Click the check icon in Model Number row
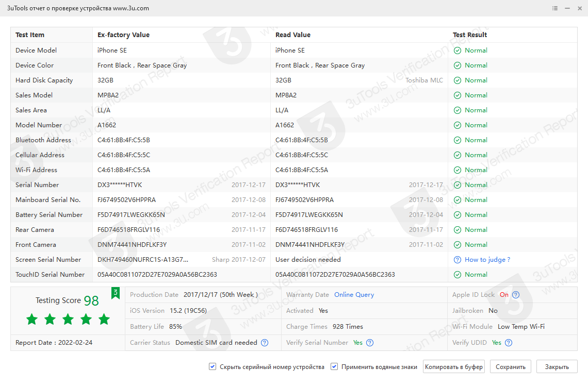The image size is (588, 386). click(x=458, y=125)
